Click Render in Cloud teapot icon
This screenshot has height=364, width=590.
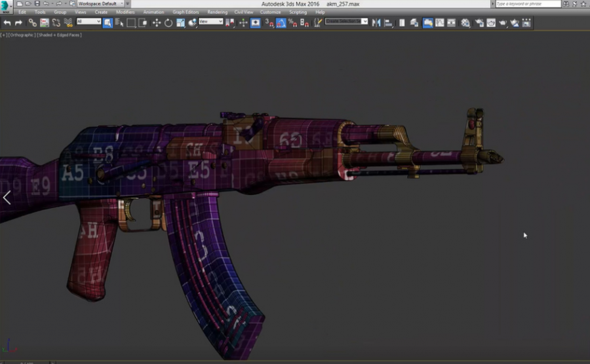click(x=515, y=23)
